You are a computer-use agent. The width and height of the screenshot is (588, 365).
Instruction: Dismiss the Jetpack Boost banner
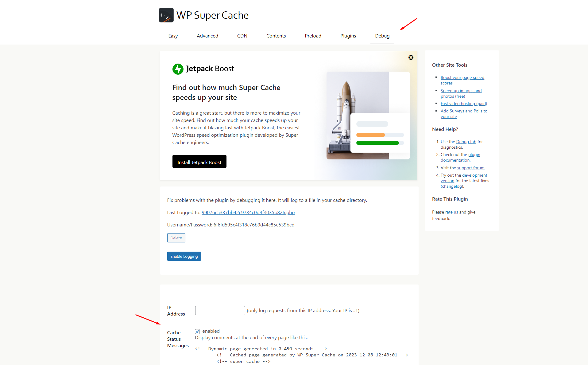411,57
